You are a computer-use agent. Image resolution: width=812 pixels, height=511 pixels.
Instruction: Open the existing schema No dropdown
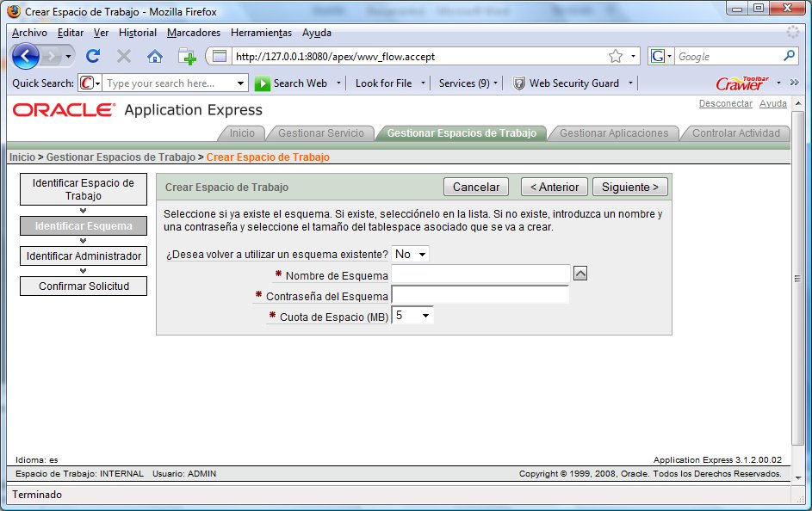[410, 254]
